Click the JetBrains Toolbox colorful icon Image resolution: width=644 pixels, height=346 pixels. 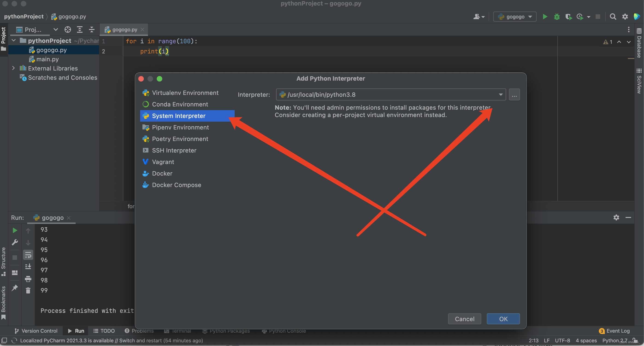(x=637, y=17)
